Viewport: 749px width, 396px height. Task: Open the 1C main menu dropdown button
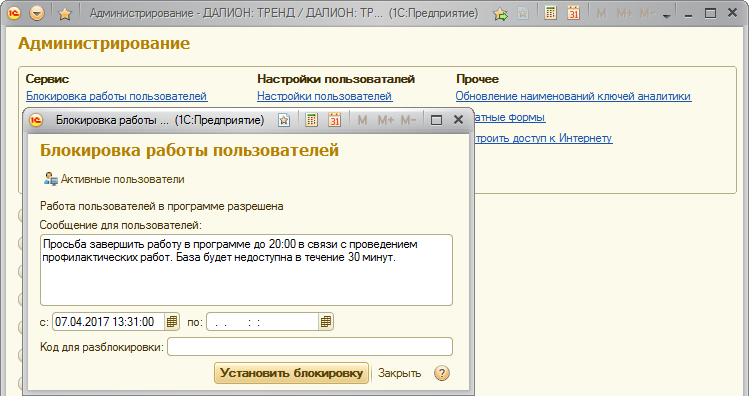pyautogui.click(x=37, y=13)
